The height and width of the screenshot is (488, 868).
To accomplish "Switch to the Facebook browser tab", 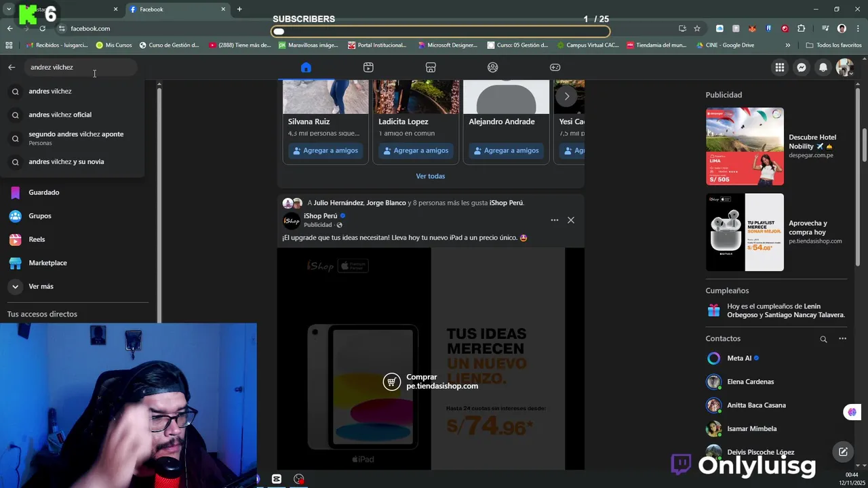I will [178, 9].
